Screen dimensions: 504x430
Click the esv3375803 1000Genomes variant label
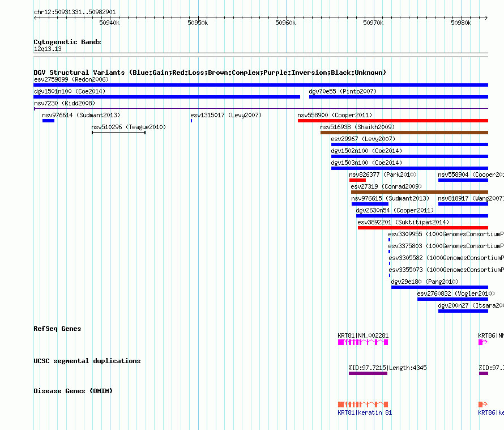click(446, 246)
